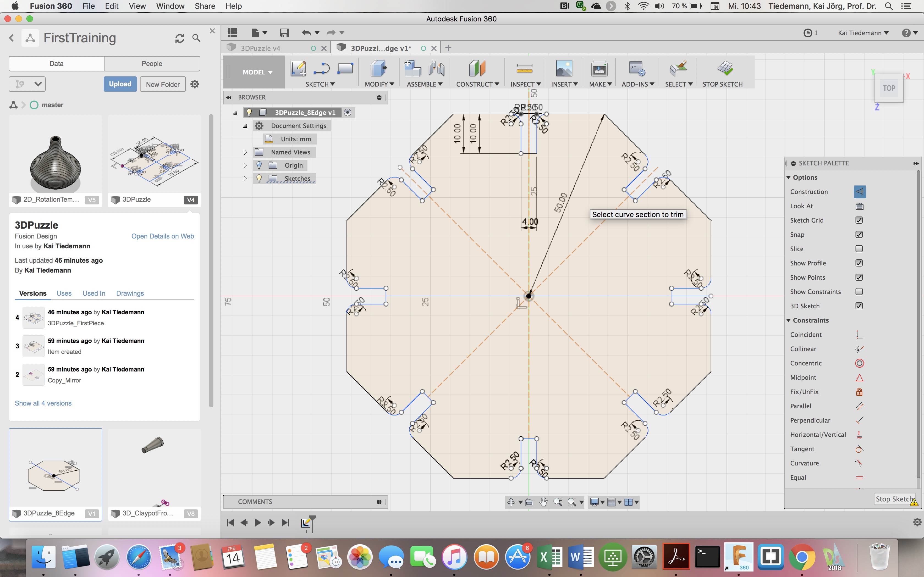This screenshot has height=577, width=924.
Task: Enable the Slice checkbox
Action: click(859, 249)
